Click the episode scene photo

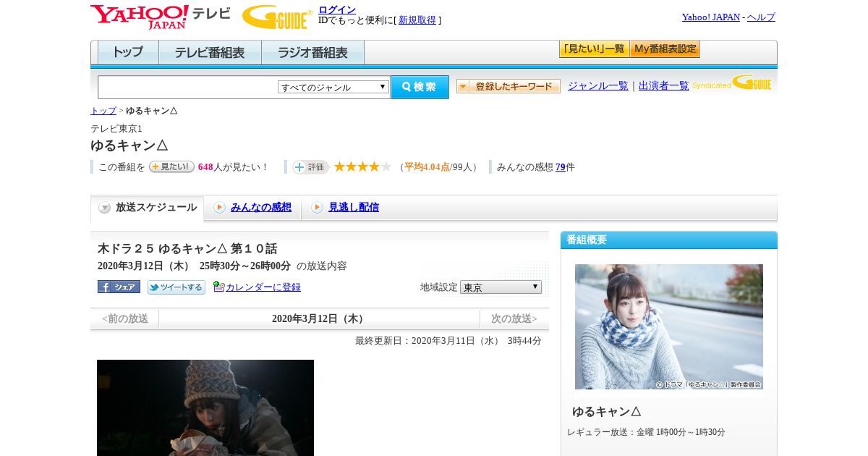(x=205, y=408)
